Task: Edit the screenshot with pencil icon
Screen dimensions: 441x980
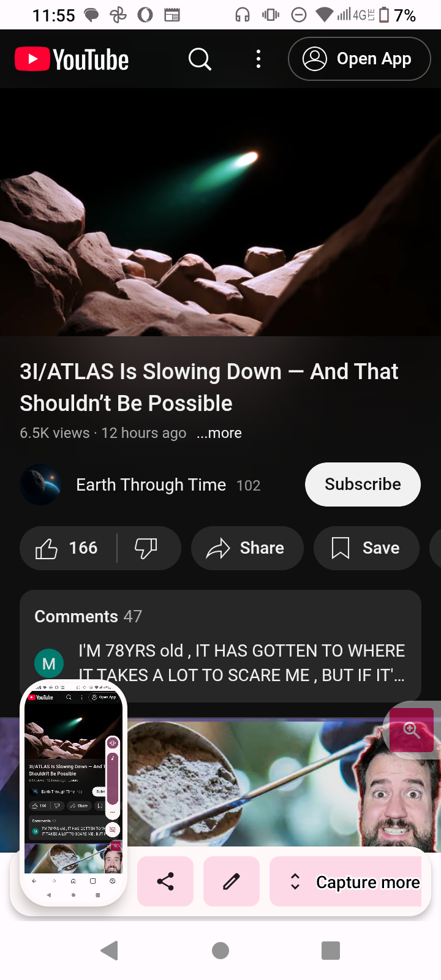Action: tap(232, 881)
